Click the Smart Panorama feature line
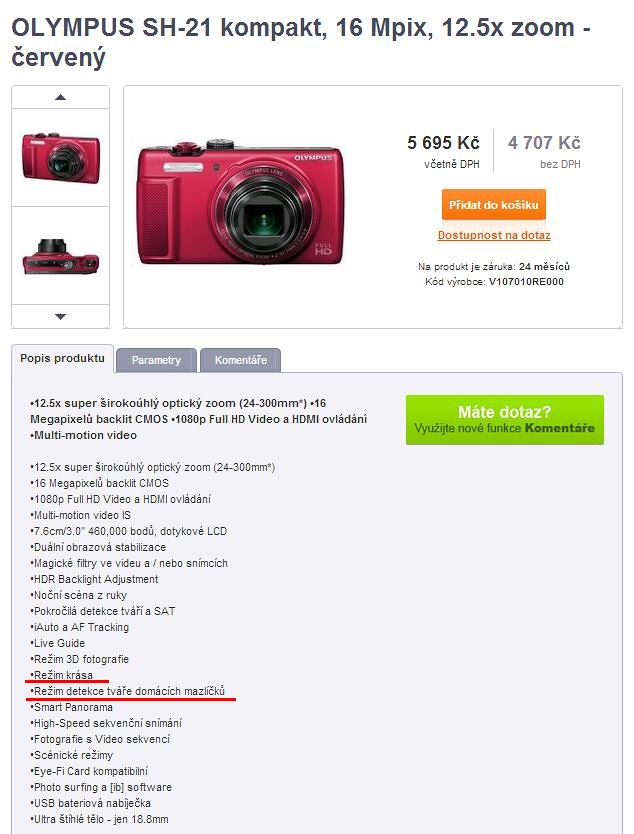 (71, 707)
